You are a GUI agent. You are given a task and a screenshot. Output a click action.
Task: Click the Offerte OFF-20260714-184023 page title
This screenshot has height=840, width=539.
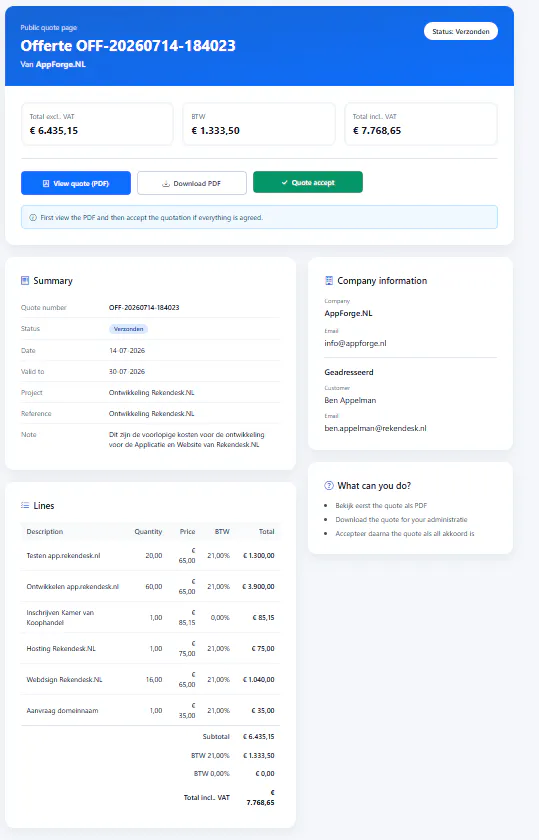(x=128, y=46)
